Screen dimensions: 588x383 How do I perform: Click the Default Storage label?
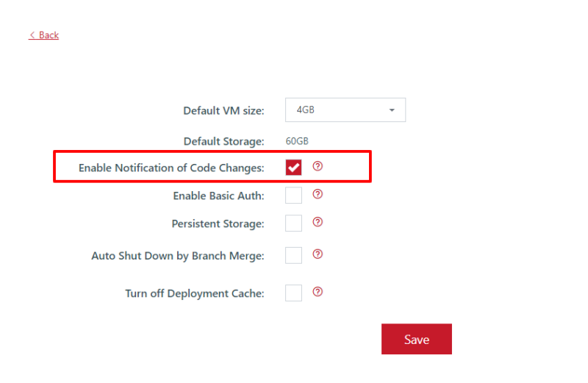point(224,141)
